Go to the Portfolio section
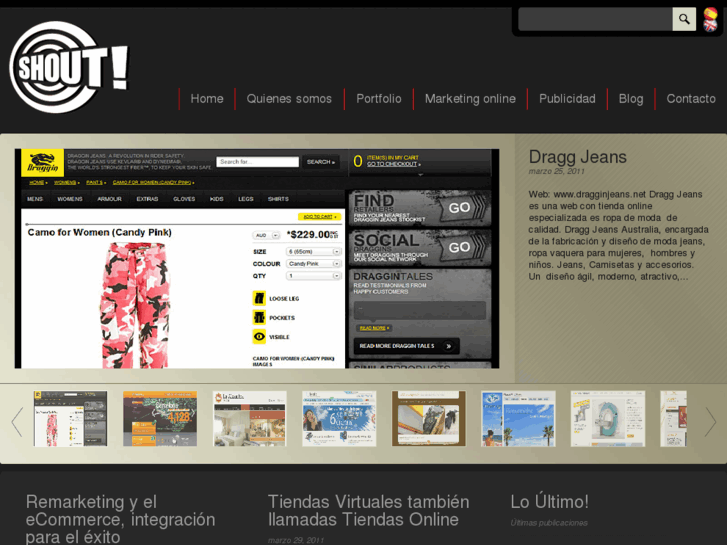 coord(379,99)
